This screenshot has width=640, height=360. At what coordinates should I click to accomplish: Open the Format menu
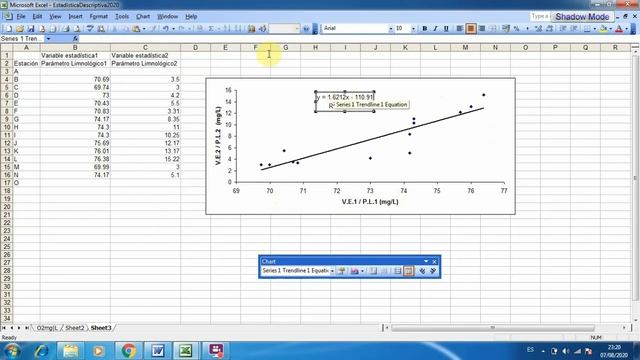(x=98, y=16)
